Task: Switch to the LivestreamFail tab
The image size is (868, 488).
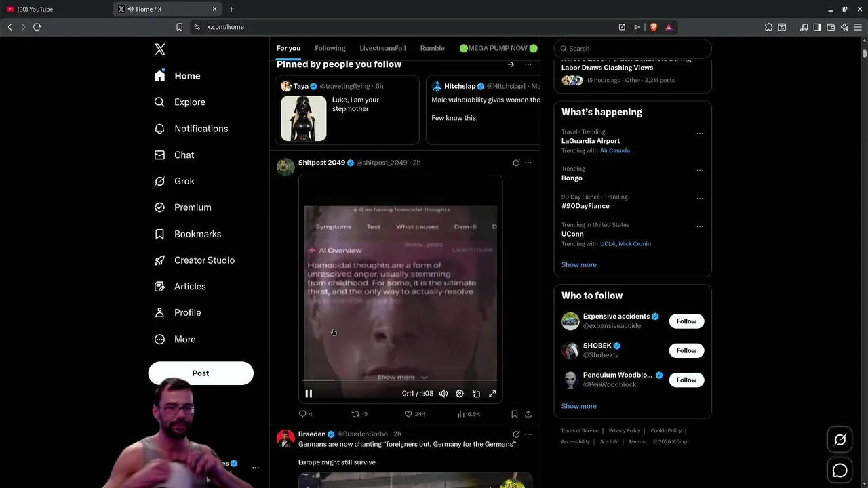Action: point(382,48)
